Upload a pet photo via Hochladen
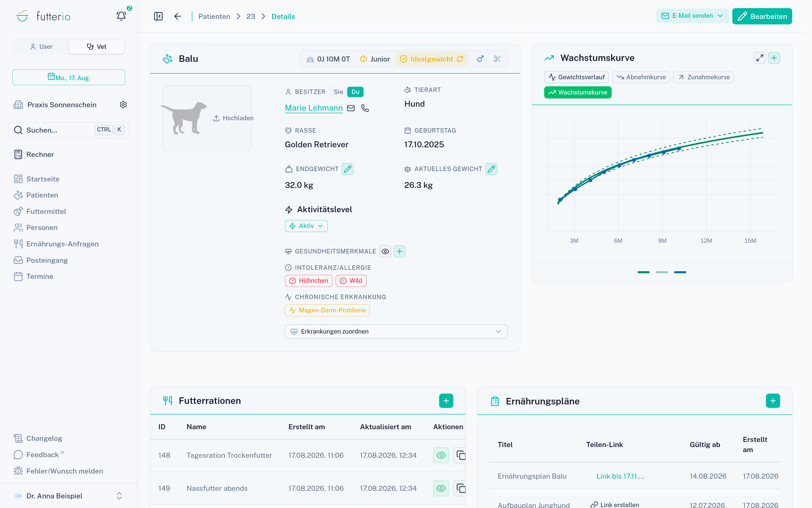This screenshot has width=812, height=508. coord(233,118)
